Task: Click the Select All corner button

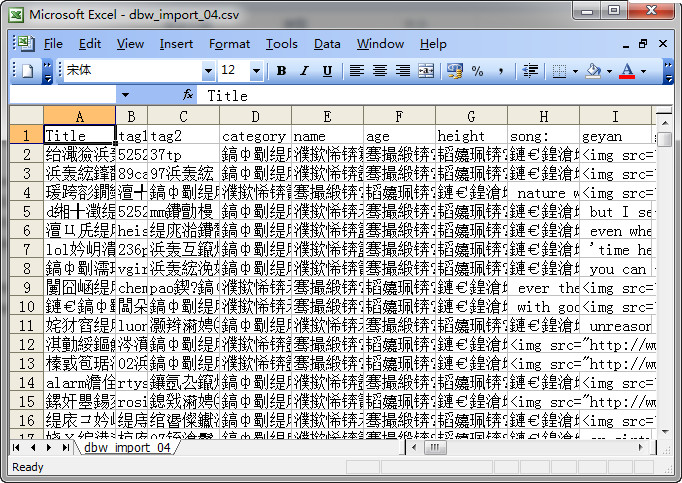Action: click(27, 116)
